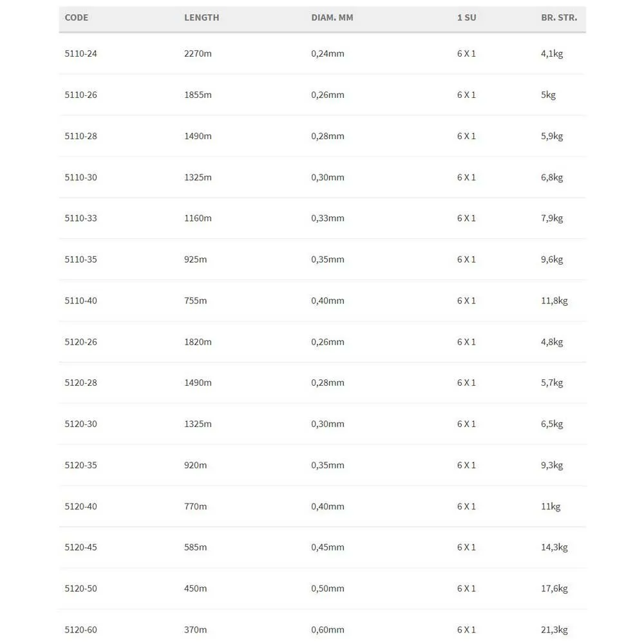Select the 925m length value

(x=196, y=260)
